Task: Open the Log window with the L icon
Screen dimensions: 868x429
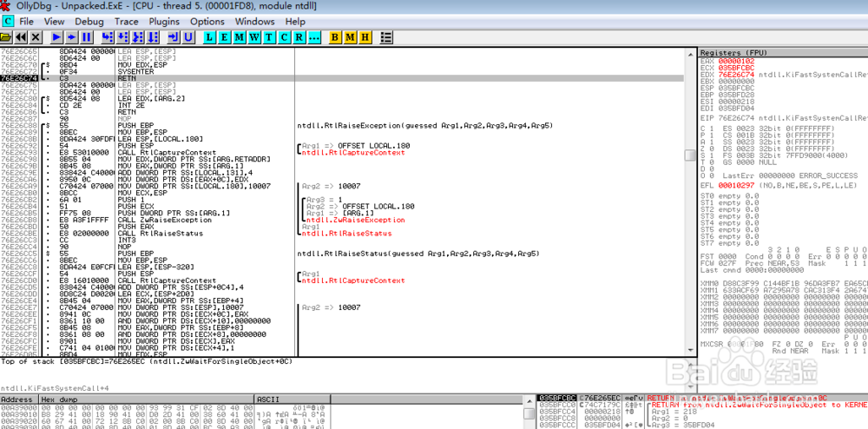Action: click(209, 37)
